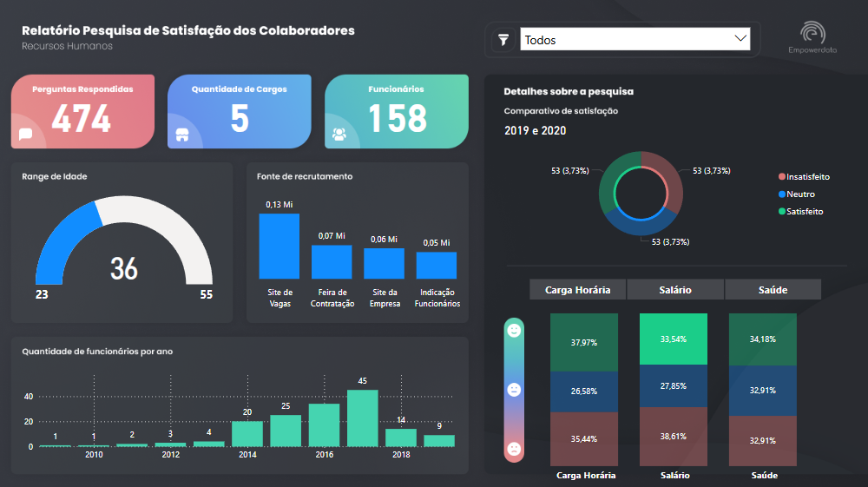Select the sad face satisfaction icon
868x487 pixels.
pos(514,449)
